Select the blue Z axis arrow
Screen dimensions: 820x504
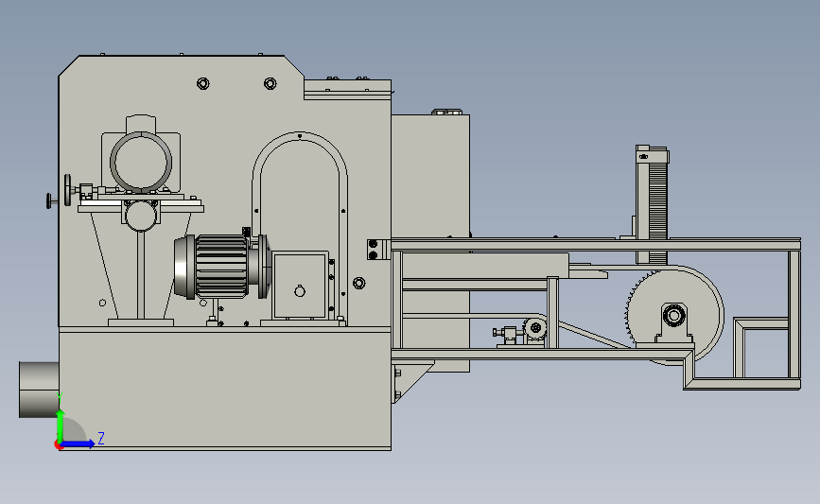coord(79,443)
